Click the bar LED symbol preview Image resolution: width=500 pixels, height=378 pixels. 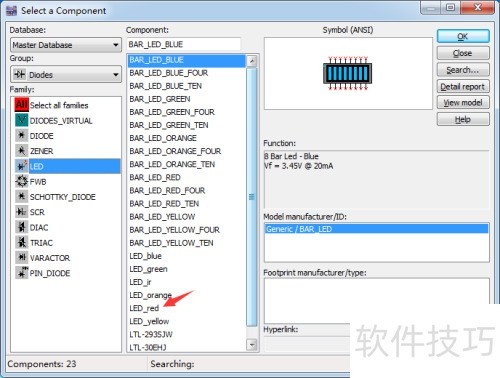pyautogui.click(x=347, y=73)
